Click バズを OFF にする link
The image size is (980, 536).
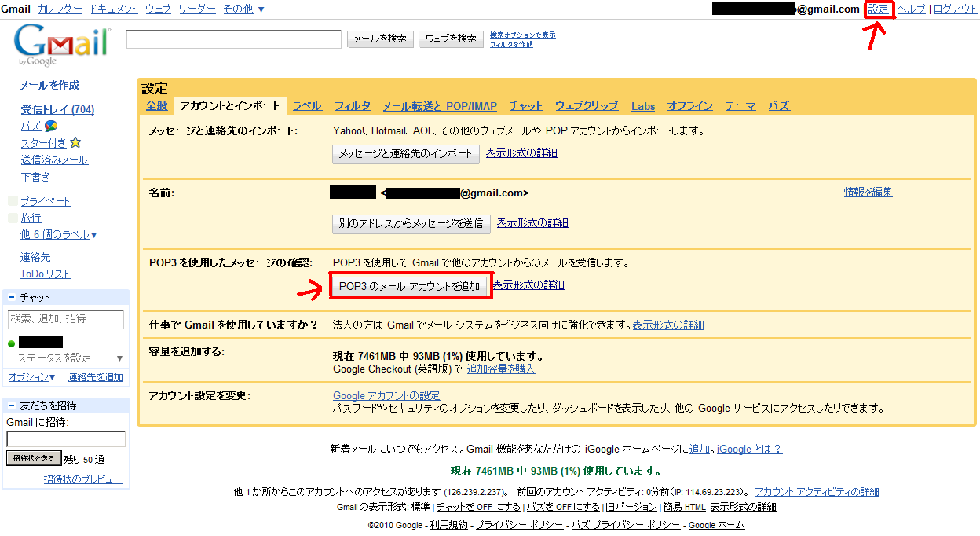tap(563, 507)
